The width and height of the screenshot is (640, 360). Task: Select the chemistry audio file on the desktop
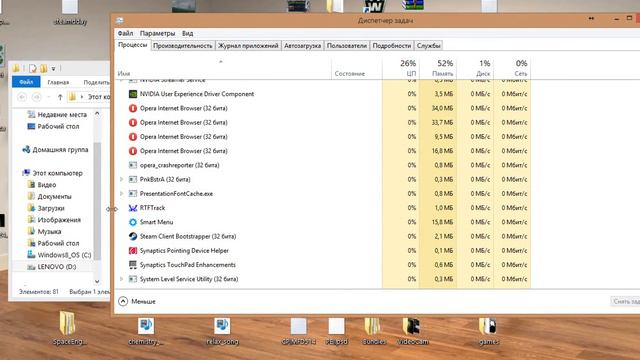[x=145, y=331]
